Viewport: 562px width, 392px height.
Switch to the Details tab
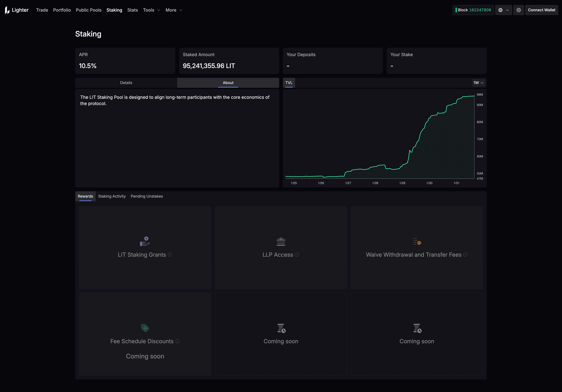tap(126, 83)
